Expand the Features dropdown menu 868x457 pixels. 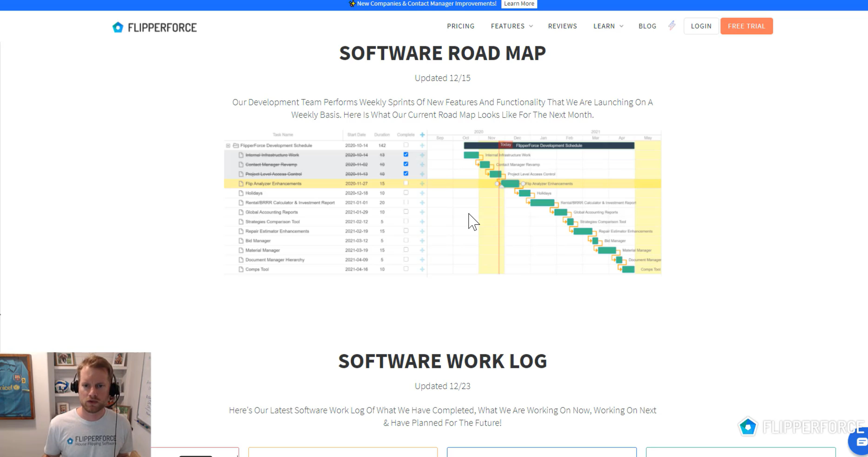[x=512, y=26]
